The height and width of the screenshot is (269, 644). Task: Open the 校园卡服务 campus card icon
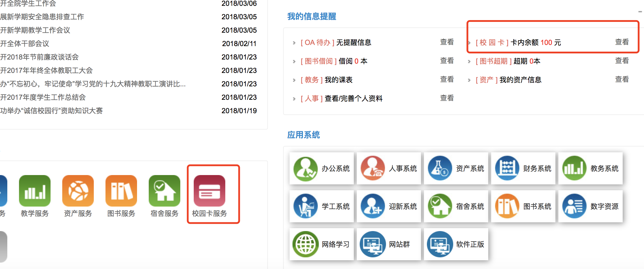click(x=209, y=191)
